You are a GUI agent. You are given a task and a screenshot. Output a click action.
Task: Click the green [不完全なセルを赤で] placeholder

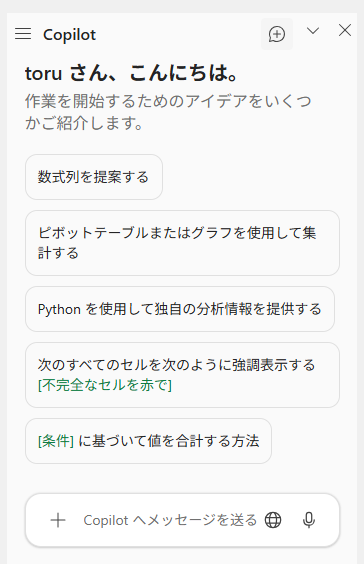tap(105, 385)
